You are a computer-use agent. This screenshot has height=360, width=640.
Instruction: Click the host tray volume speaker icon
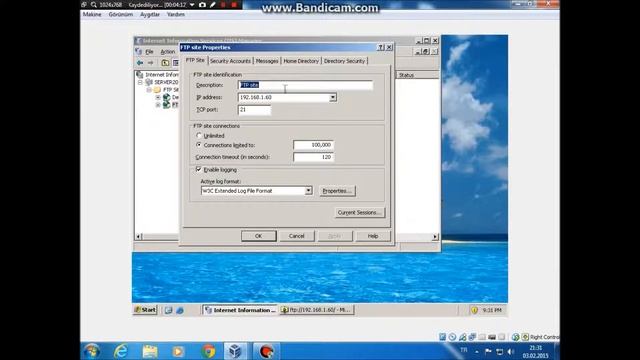[511, 351]
